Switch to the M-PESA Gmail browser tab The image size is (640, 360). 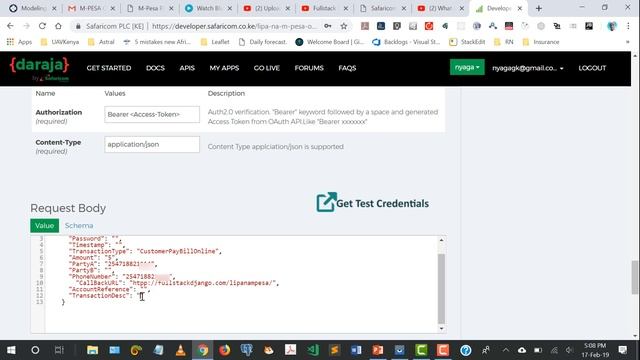[91, 8]
